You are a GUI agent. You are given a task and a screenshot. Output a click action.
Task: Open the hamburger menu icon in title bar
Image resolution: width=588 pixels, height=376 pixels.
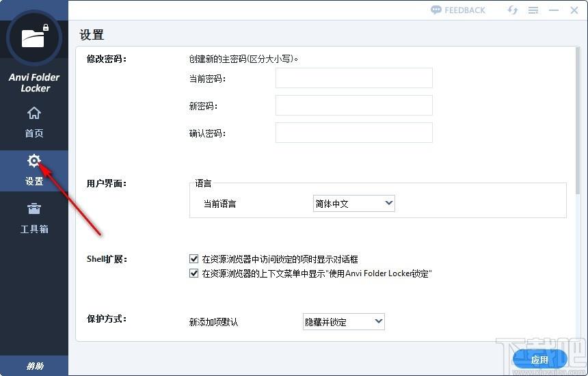coord(533,10)
